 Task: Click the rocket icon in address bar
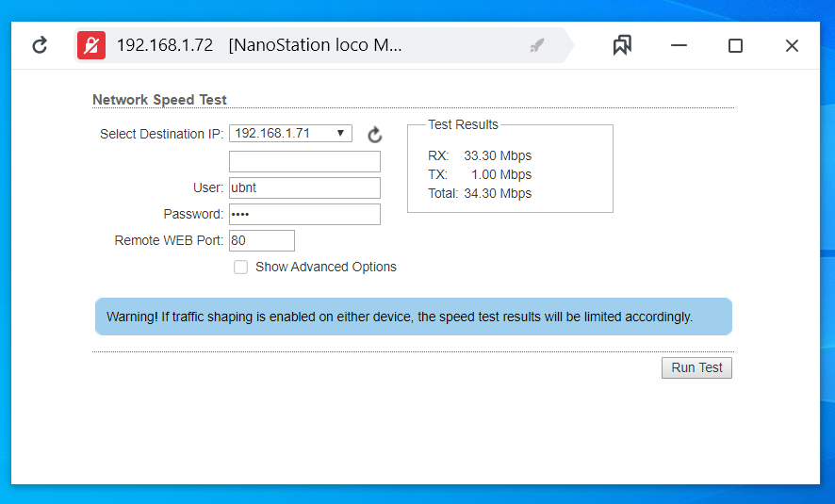pos(537,46)
